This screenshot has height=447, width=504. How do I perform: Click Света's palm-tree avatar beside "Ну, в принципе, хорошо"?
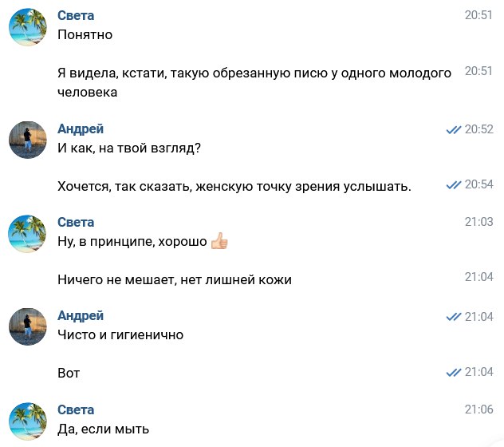(x=27, y=234)
